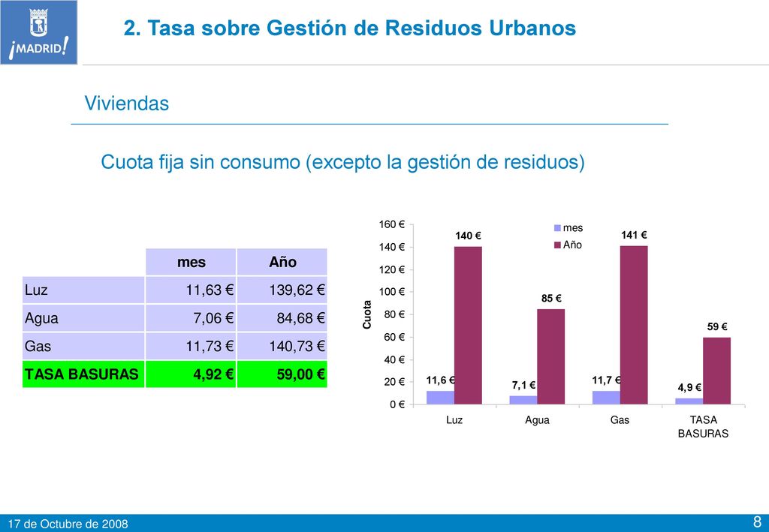Select the 140 € data label
Screen dimensions: 769x532
(x=468, y=236)
